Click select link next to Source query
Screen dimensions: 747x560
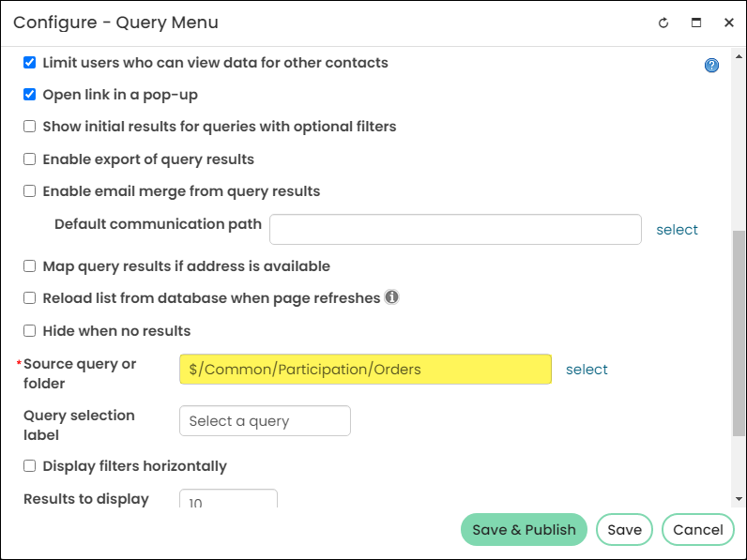tap(587, 370)
